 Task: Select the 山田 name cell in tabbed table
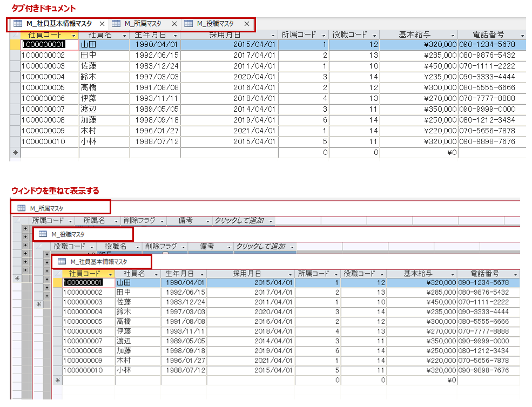tap(104, 44)
